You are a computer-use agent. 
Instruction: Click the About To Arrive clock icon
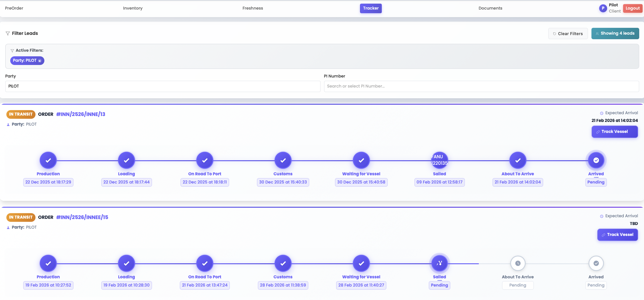(517, 263)
